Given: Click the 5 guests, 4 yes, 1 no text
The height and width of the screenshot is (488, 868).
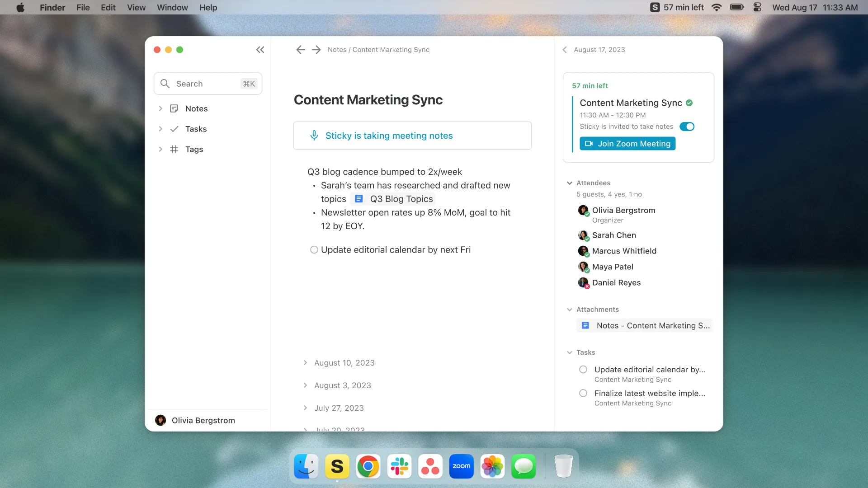Looking at the screenshot, I should (x=609, y=194).
